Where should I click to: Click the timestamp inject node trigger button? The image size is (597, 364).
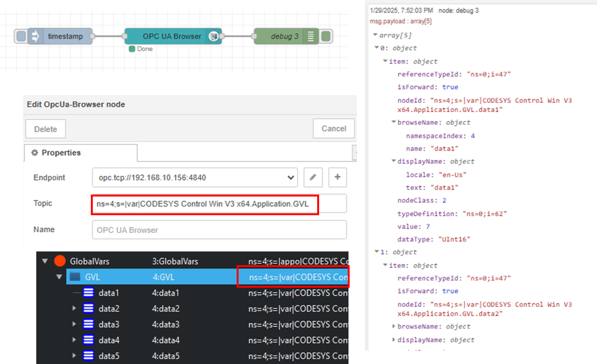coord(21,36)
